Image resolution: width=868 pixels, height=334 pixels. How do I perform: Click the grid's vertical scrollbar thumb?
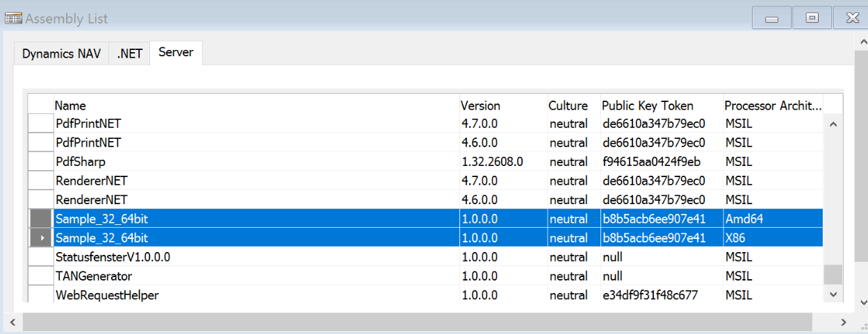(833, 275)
